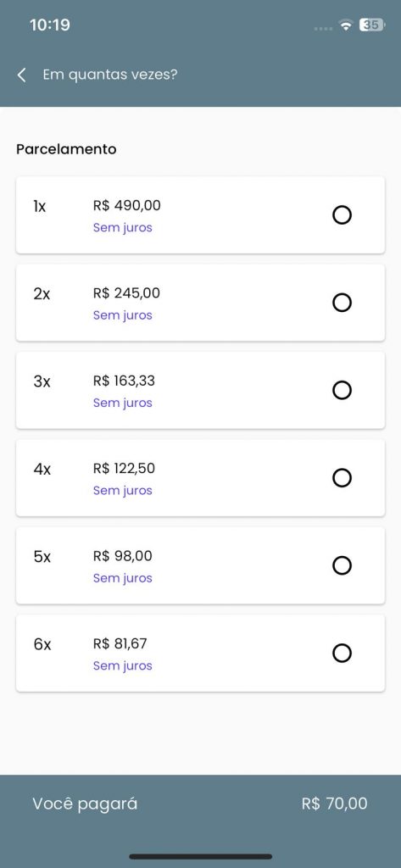Tap the R$ 163,33 installment value

(x=124, y=381)
